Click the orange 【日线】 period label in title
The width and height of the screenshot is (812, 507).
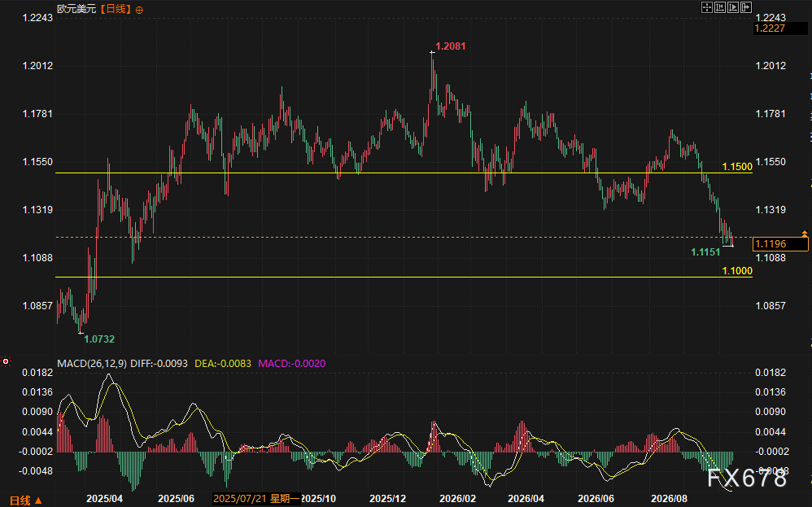point(116,9)
